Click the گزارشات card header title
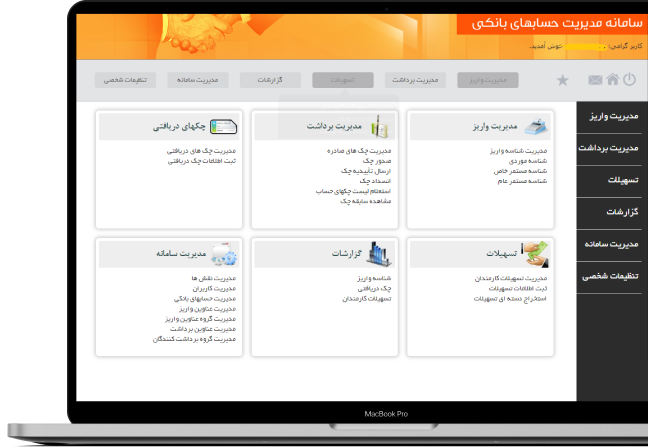Screen dimensions: 648x448 [x=346, y=254]
